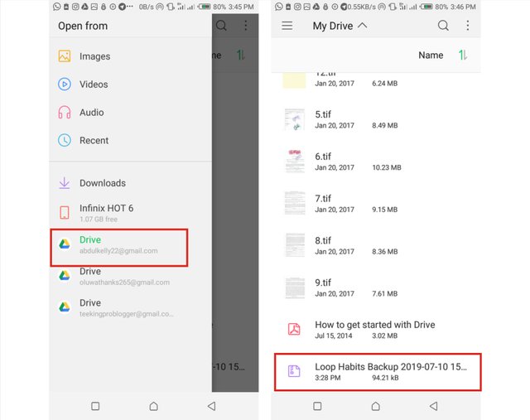Tap thumbnail of 5.tif
This screenshot has height=420, width=530.
coord(295,119)
